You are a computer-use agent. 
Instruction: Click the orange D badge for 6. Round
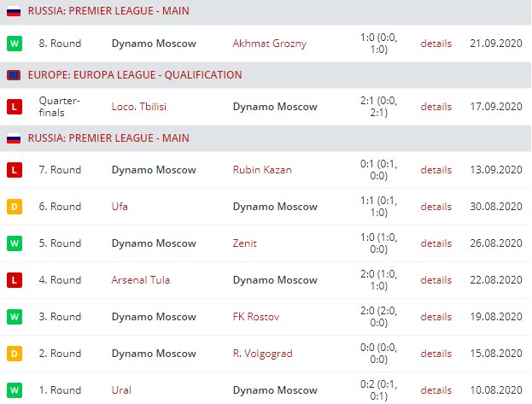14,207
